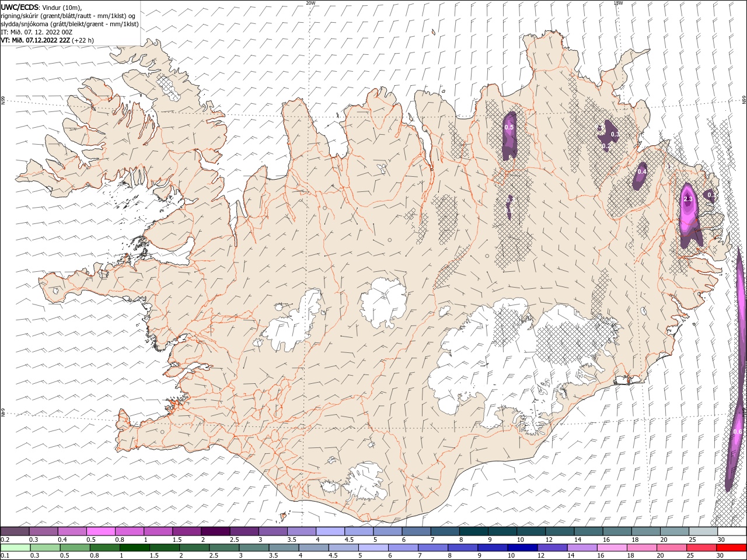Select navy blue 10 swatch in lower legend row
The image size is (747, 560).
point(522,548)
